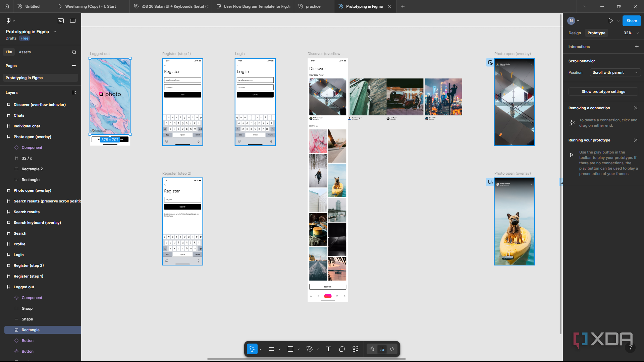The height and width of the screenshot is (362, 644).
Task: Click Show prototype settings button
Action: (603, 92)
